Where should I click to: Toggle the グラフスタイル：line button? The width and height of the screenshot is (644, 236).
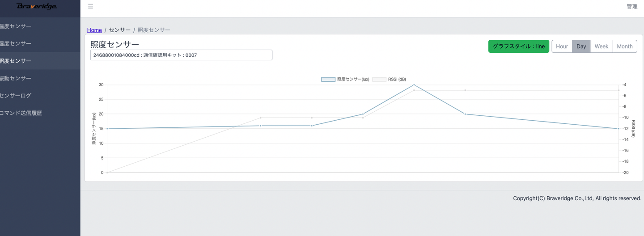pyautogui.click(x=519, y=46)
